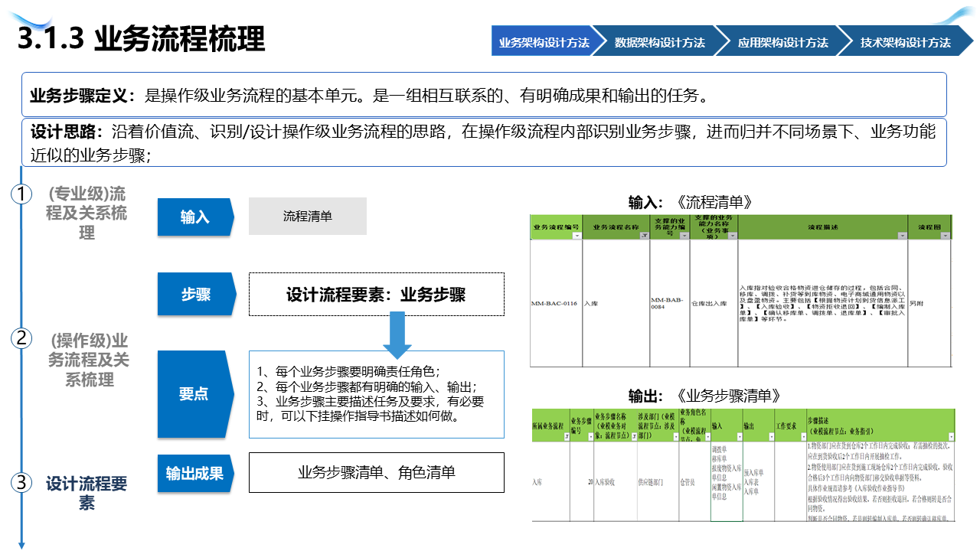Click the long 步骤描述 cell text
The width and height of the screenshot is (980, 551).
[880, 481]
